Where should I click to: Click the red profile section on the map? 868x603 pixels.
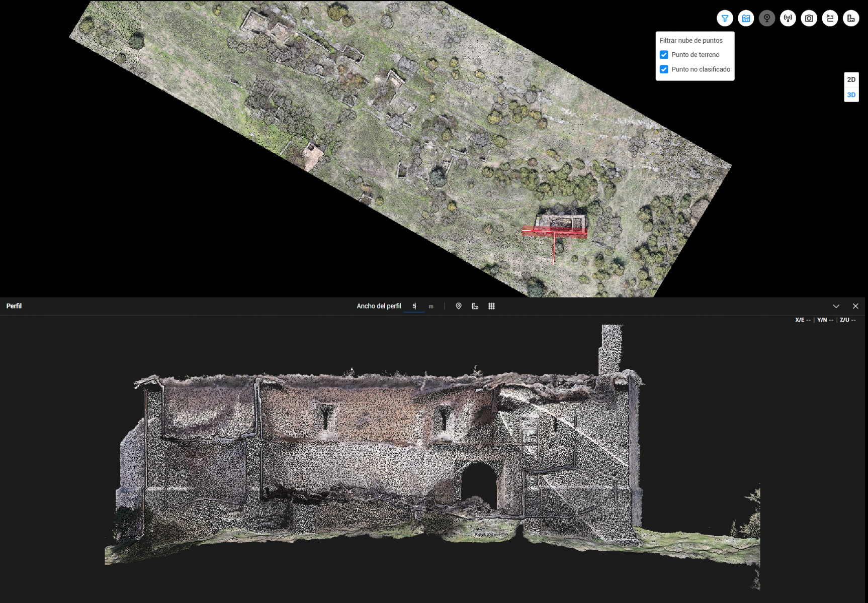(x=554, y=231)
